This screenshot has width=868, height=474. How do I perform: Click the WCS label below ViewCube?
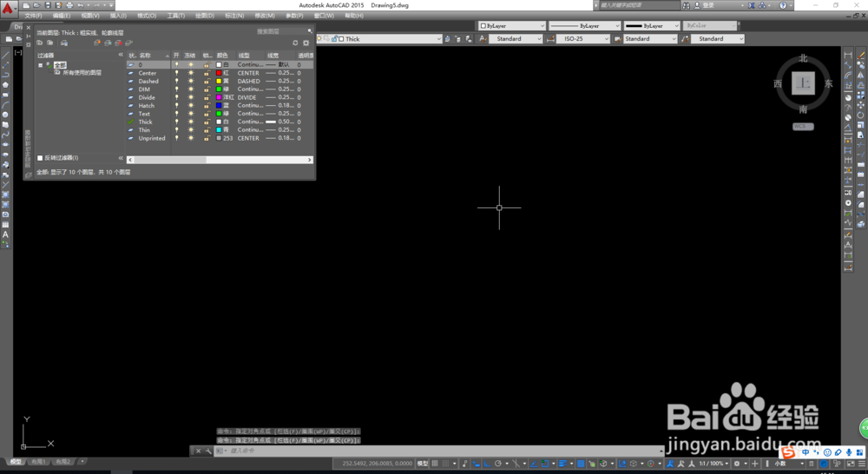pos(803,126)
